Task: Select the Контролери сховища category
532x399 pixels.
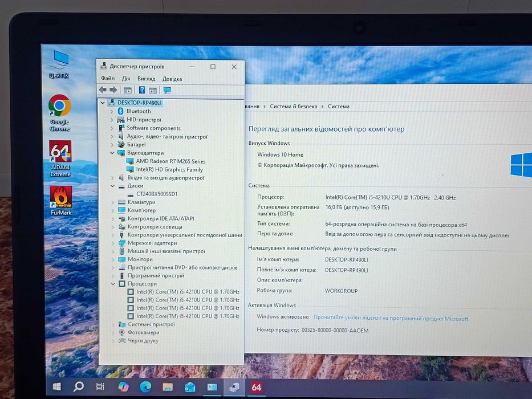Action: pyautogui.click(x=155, y=227)
